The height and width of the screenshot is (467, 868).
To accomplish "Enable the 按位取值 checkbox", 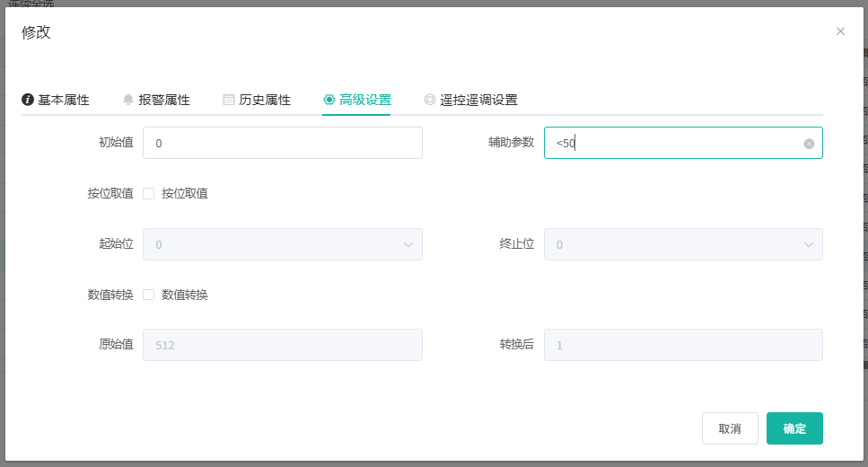I will coord(149,193).
